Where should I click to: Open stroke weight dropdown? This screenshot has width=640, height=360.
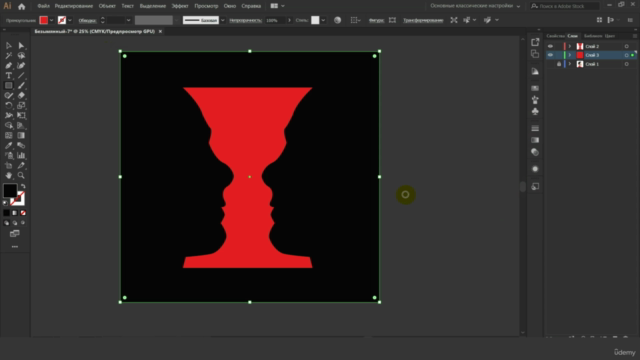pyautogui.click(x=128, y=20)
